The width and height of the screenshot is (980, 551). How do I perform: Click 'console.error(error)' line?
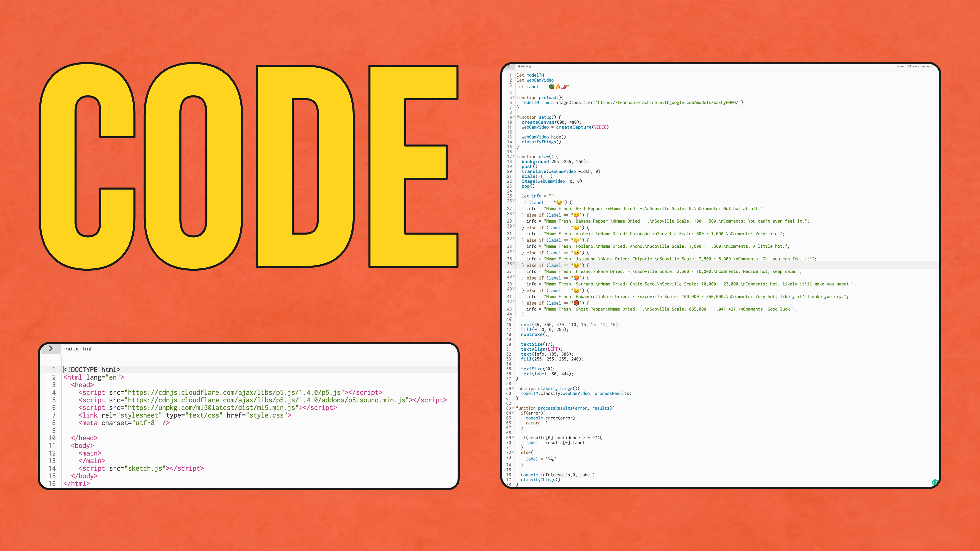coord(550,418)
